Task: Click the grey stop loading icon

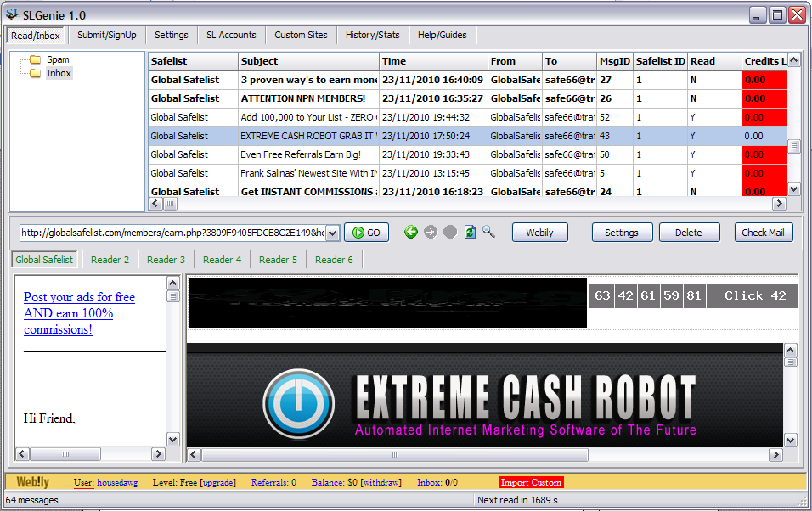Action: coord(450,232)
